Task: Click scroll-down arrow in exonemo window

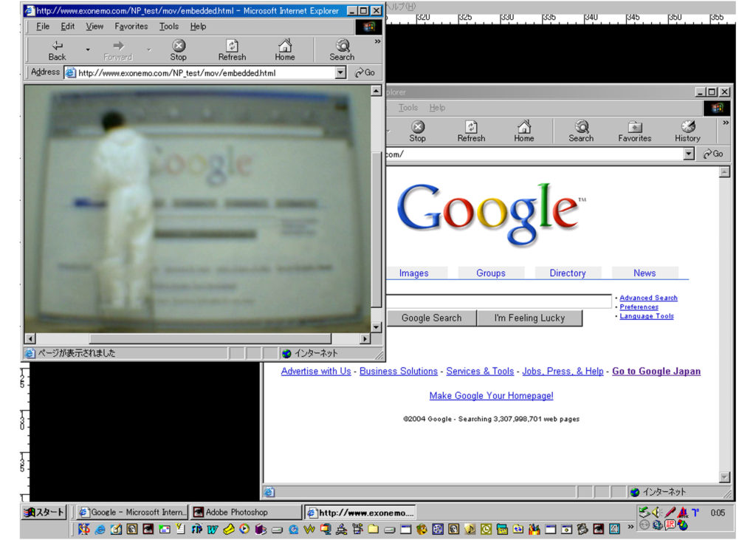Action: 377,327
